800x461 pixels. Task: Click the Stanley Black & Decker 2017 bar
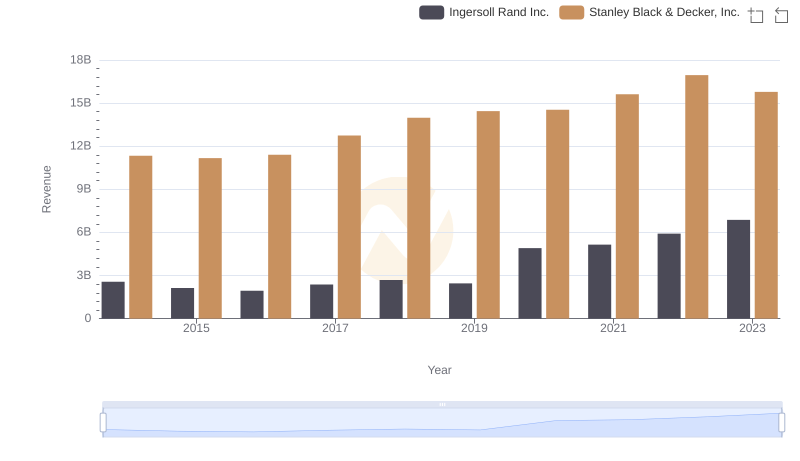click(349, 227)
